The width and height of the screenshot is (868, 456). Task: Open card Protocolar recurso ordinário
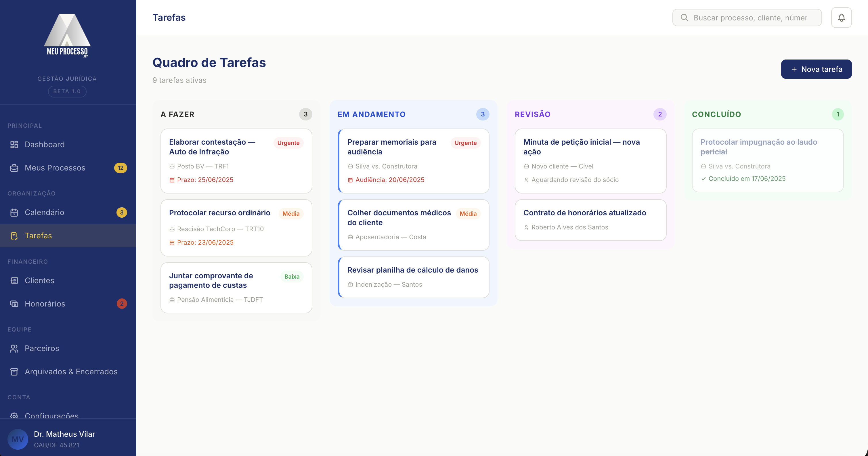click(236, 228)
